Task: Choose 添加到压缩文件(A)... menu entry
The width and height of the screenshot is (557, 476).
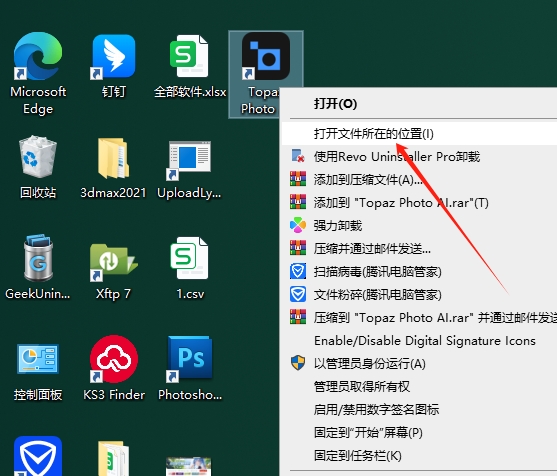Action: (419, 179)
